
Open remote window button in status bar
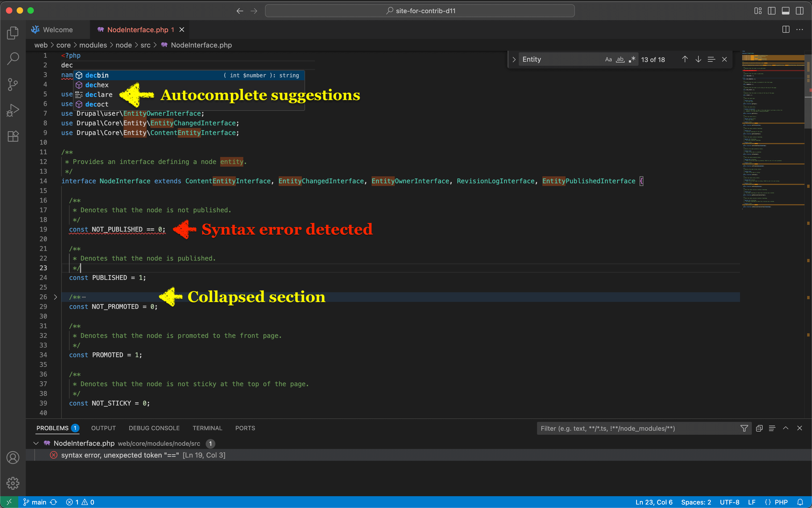pos(9,502)
